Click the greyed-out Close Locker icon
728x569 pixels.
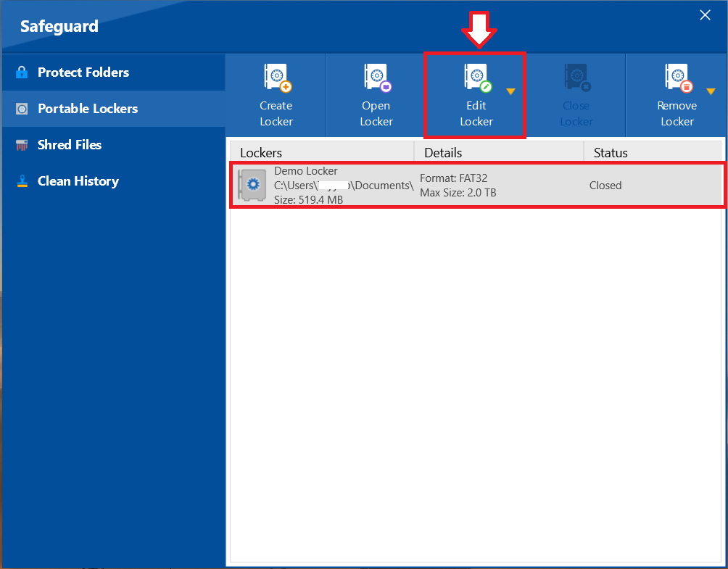click(x=578, y=78)
